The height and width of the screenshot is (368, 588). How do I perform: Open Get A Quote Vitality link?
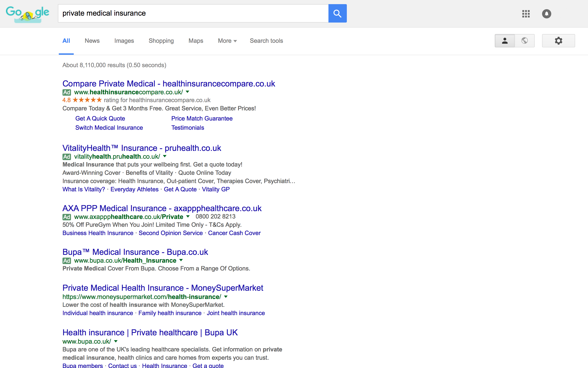(x=180, y=189)
